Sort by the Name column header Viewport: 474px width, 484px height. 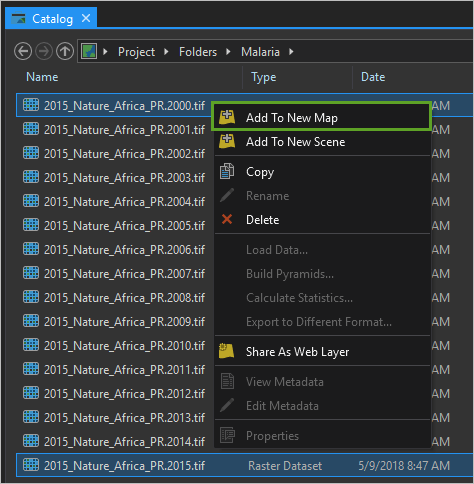coord(42,77)
